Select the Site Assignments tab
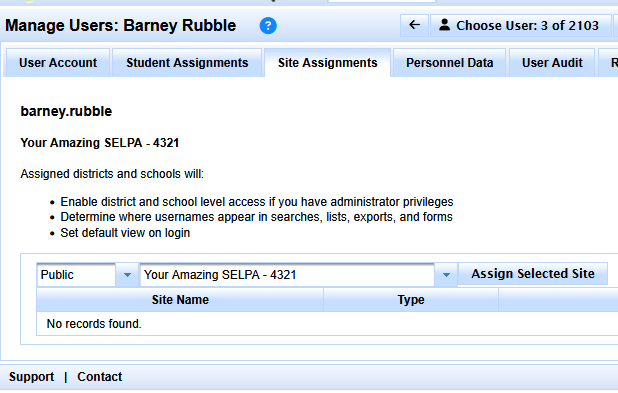The width and height of the screenshot is (618, 393). (328, 63)
